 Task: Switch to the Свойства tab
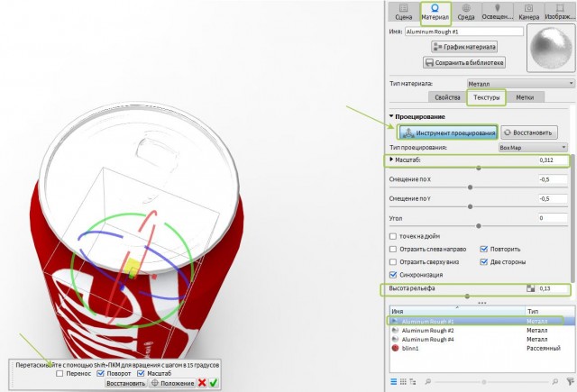click(x=447, y=96)
